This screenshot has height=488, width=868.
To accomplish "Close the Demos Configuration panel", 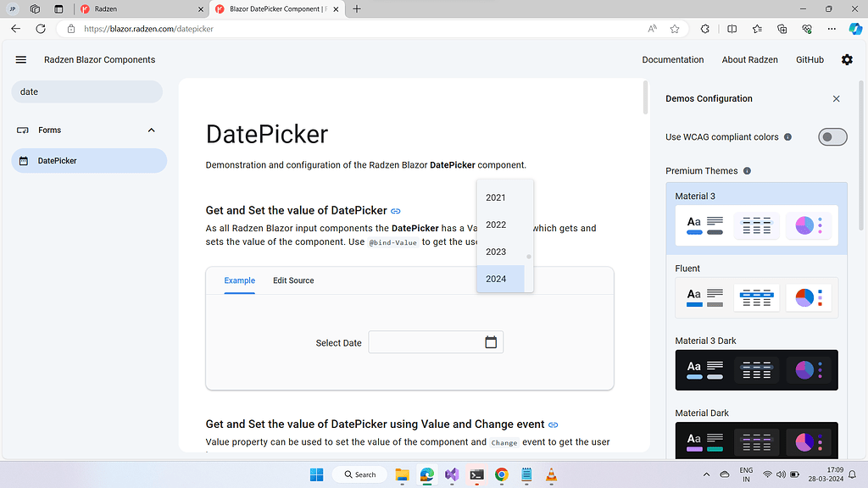I will tap(836, 98).
